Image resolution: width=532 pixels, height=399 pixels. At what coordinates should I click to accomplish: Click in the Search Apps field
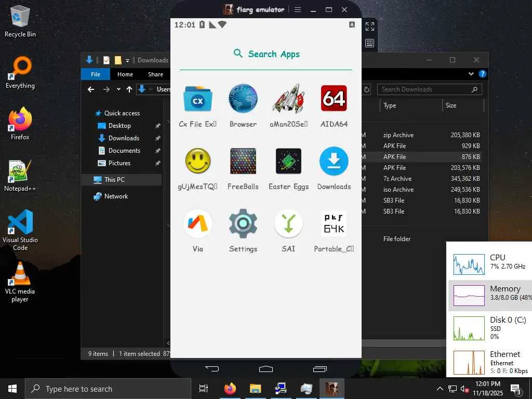(x=265, y=54)
